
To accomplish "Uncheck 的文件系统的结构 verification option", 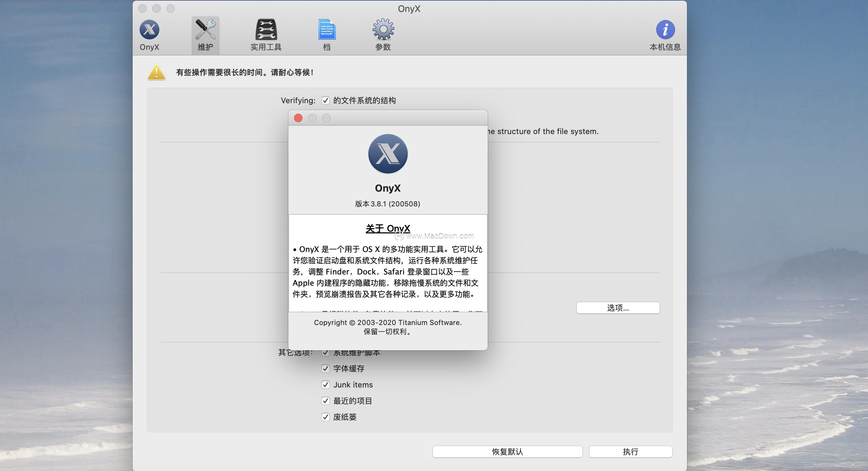I will coord(326,100).
